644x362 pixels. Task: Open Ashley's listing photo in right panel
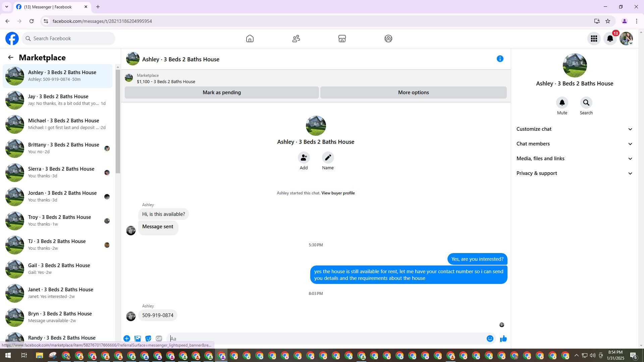point(575,65)
